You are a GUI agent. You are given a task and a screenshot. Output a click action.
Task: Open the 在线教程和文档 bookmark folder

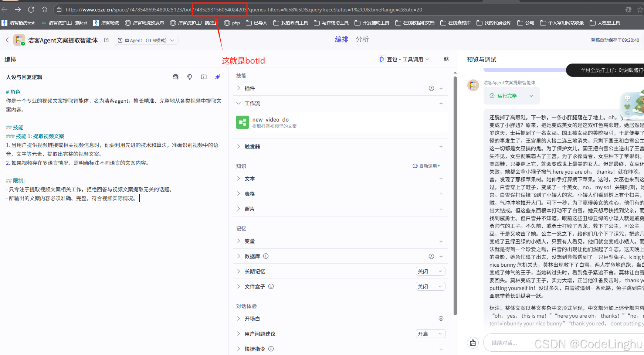tap(415, 23)
